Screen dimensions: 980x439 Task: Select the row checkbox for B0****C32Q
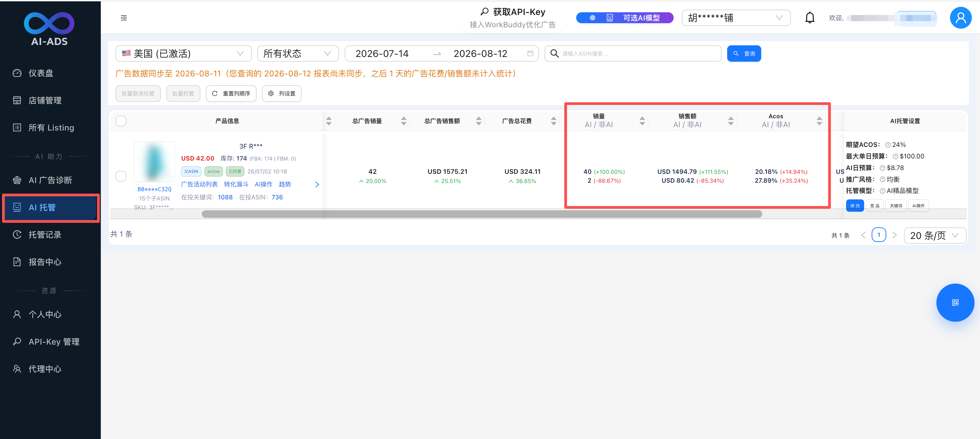(121, 176)
